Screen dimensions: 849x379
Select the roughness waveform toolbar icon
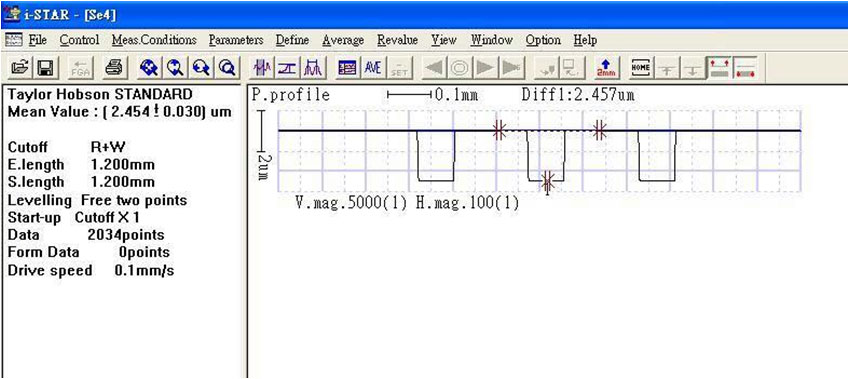(263, 67)
